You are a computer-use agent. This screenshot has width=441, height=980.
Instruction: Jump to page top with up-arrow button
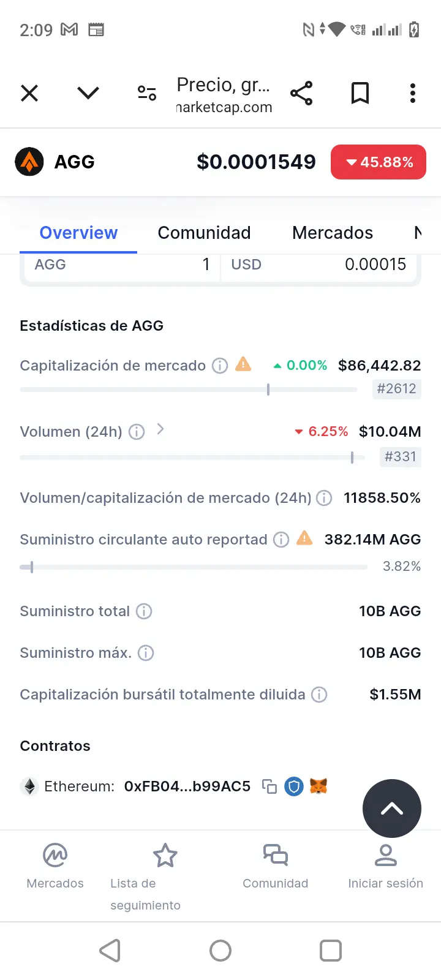392,809
